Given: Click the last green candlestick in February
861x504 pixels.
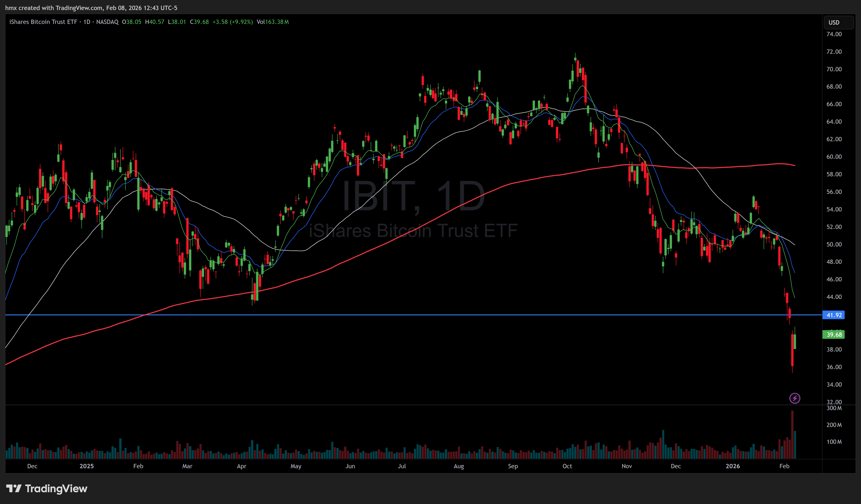Looking at the screenshot, I should click(x=795, y=342).
